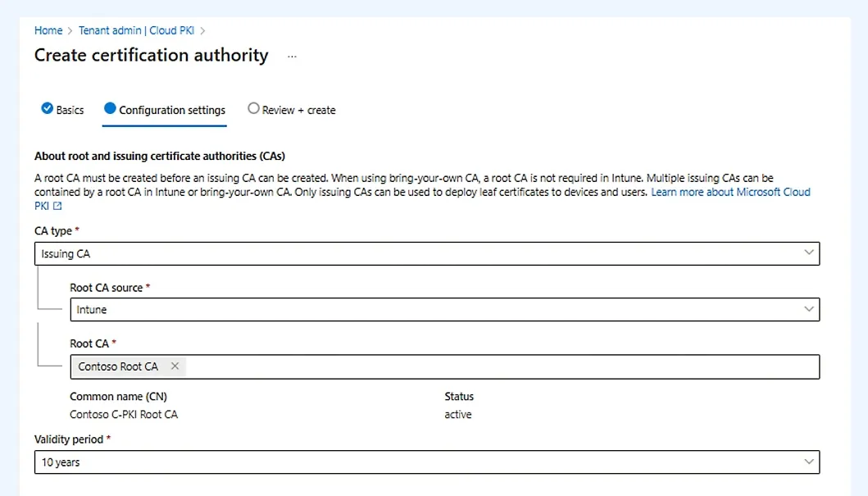
Task: Click the Configuration settings step circle icon
Action: (x=110, y=108)
